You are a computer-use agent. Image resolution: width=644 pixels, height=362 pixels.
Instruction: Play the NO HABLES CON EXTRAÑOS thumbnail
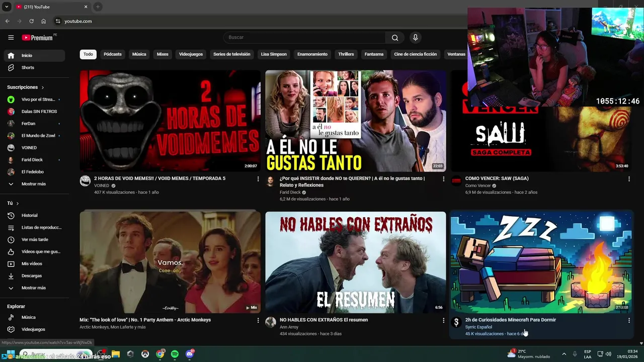pos(356,262)
